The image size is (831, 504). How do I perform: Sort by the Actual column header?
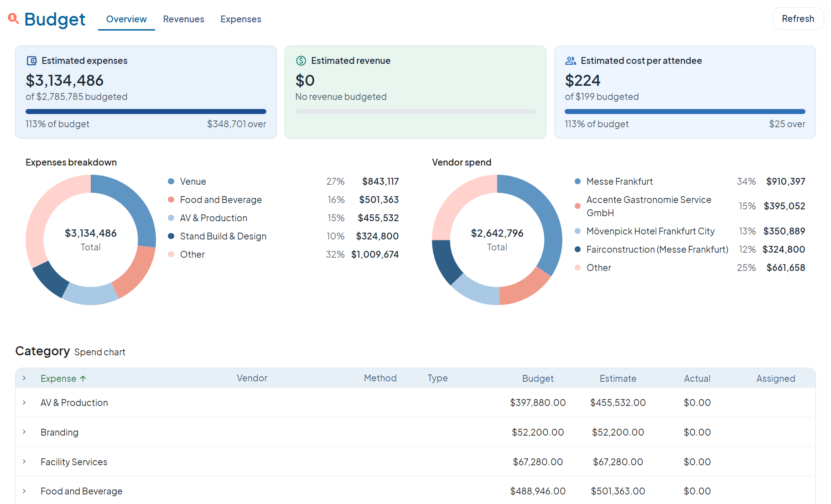coord(697,379)
